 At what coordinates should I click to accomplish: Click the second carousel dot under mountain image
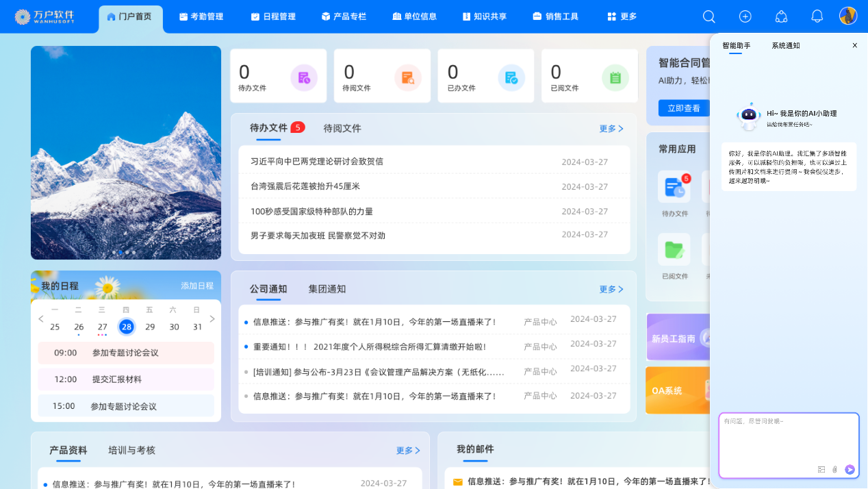tap(120, 253)
